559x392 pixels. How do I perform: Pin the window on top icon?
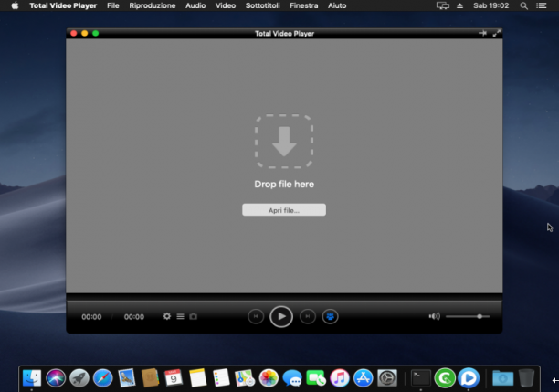coord(482,33)
